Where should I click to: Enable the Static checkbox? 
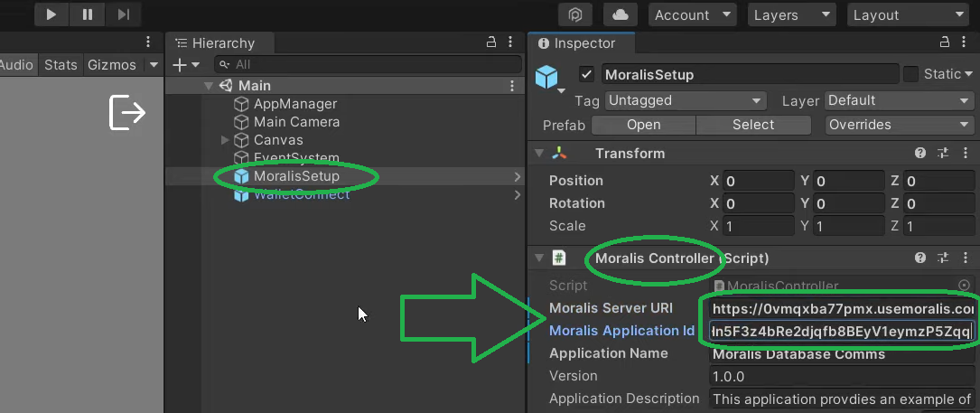pyautogui.click(x=911, y=74)
